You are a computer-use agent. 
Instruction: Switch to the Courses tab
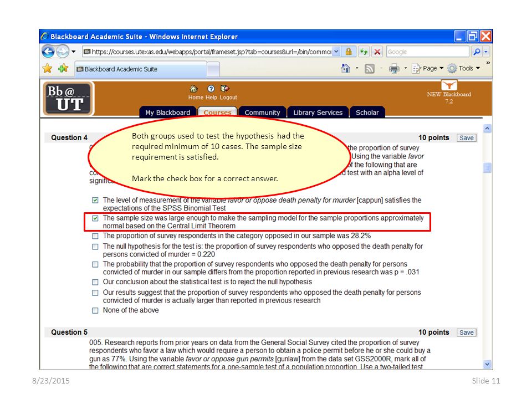217,112
